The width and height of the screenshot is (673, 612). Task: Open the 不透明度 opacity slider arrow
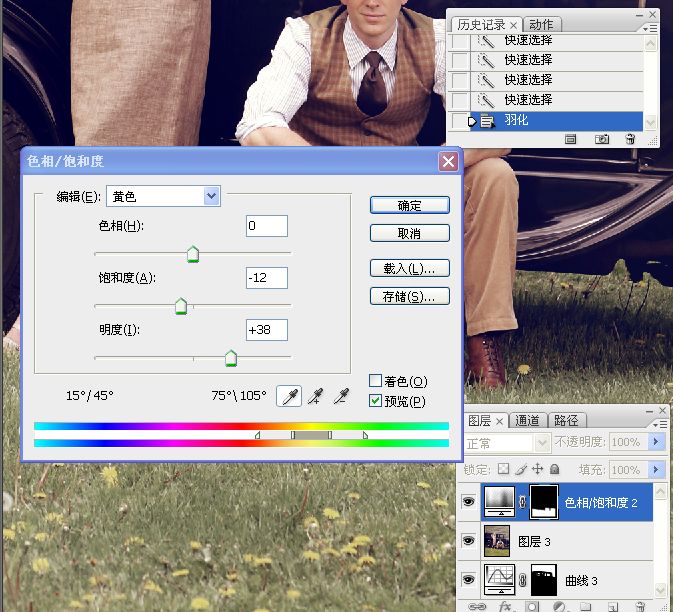point(656,441)
